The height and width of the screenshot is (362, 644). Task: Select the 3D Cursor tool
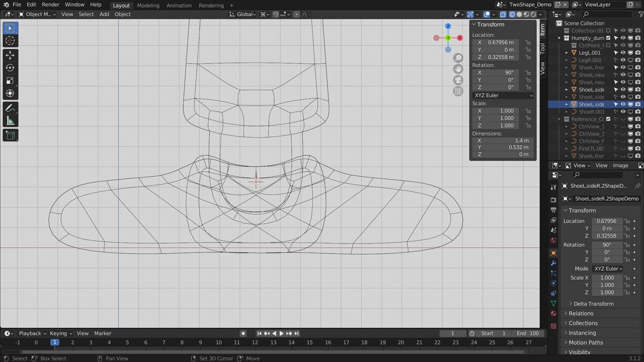10,41
